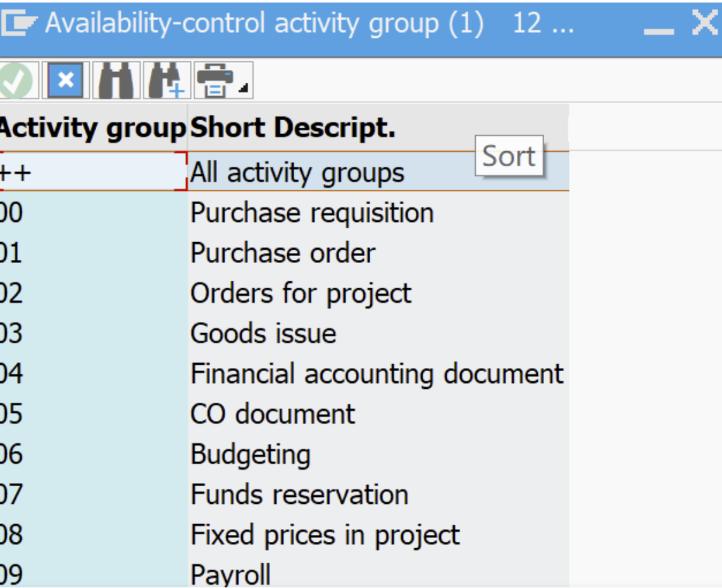Click the dialog menu icon in title bar
This screenshot has width=722, height=588.
coord(18,23)
